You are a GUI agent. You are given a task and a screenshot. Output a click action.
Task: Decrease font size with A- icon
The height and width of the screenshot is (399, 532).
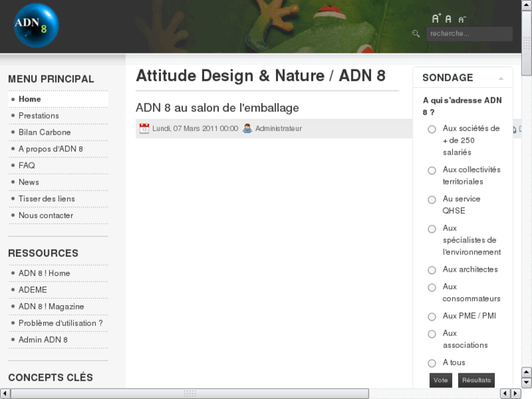tap(462, 20)
